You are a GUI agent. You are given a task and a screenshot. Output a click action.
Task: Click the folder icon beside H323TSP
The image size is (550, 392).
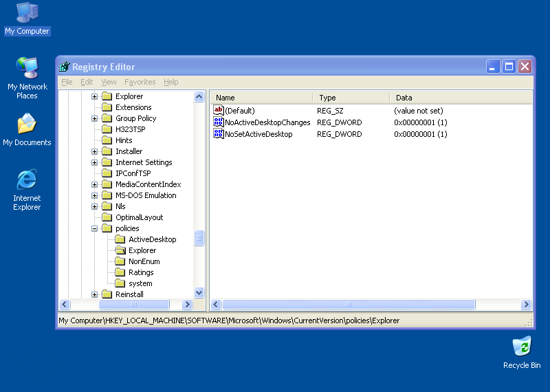[107, 129]
